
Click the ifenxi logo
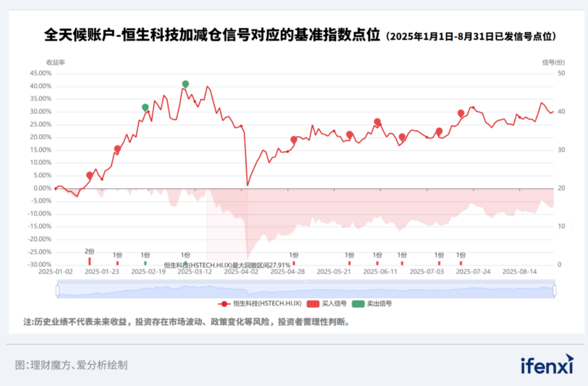pyautogui.click(x=547, y=365)
